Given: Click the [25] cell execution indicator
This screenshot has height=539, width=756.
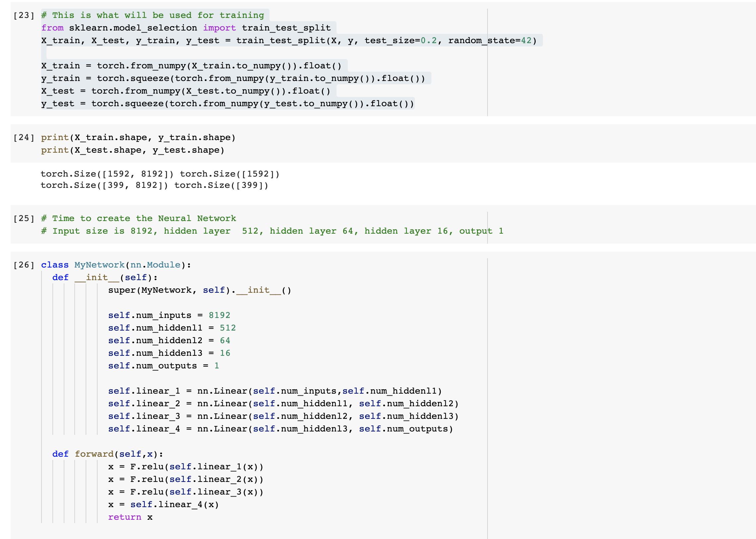Looking at the screenshot, I should [24, 219].
